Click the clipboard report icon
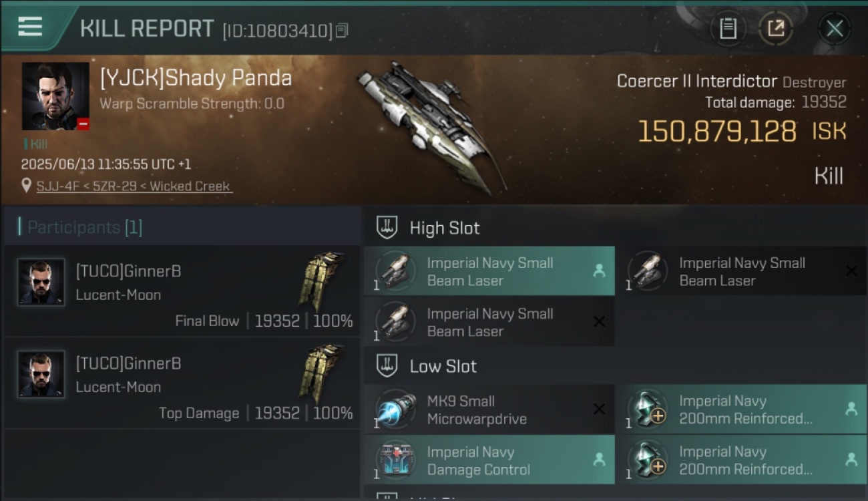Image resolution: width=868 pixels, height=501 pixels. [728, 29]
